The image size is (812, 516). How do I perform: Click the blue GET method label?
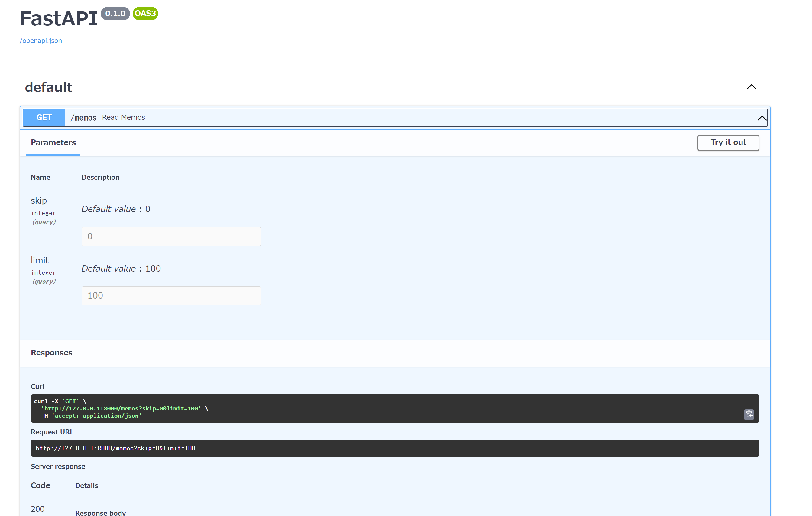pyautogui.click(x=44, y=117)
